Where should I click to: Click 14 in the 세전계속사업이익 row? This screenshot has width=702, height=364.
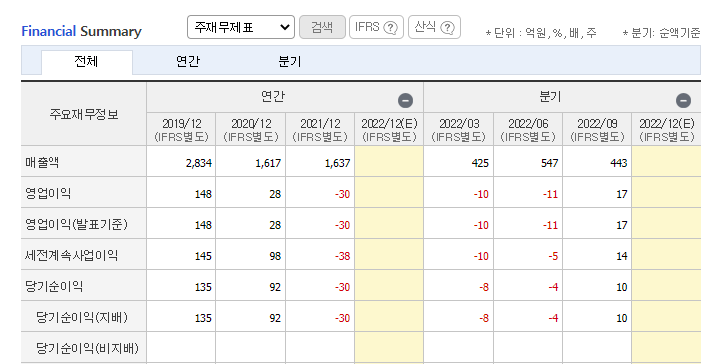pyautogui.click(x=622, y=256)
